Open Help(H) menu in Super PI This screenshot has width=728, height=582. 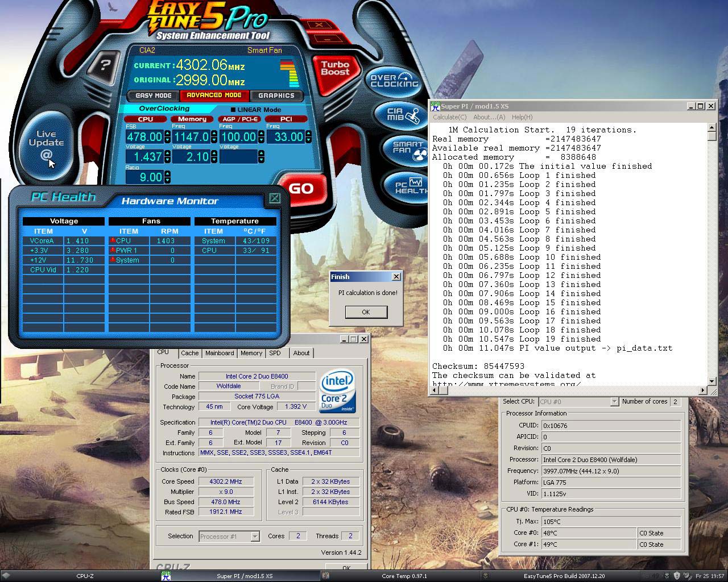click(x=522, y=117)
